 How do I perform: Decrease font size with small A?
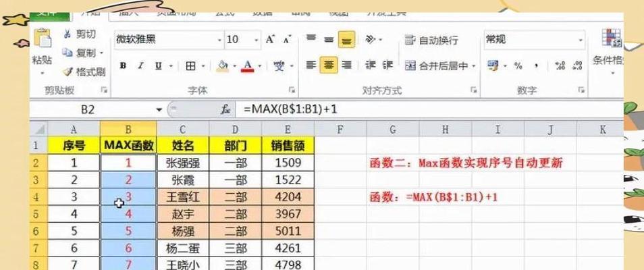tap(287, 39)
